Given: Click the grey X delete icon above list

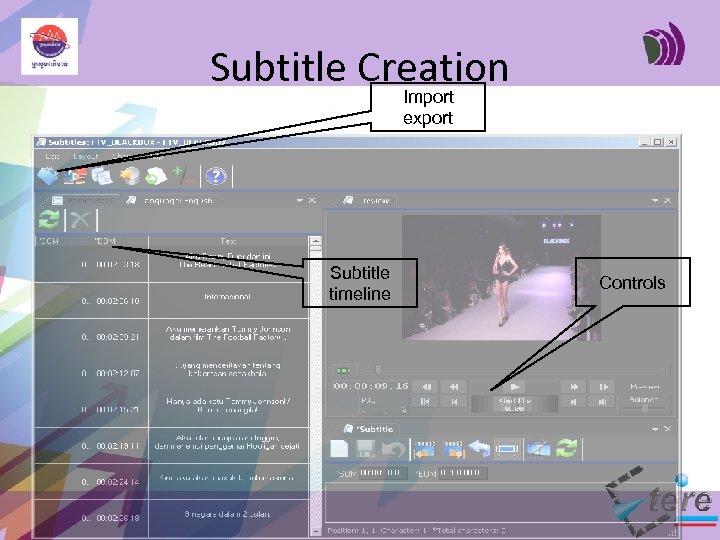Looking at the screenshot, I should tap(80, 220).
